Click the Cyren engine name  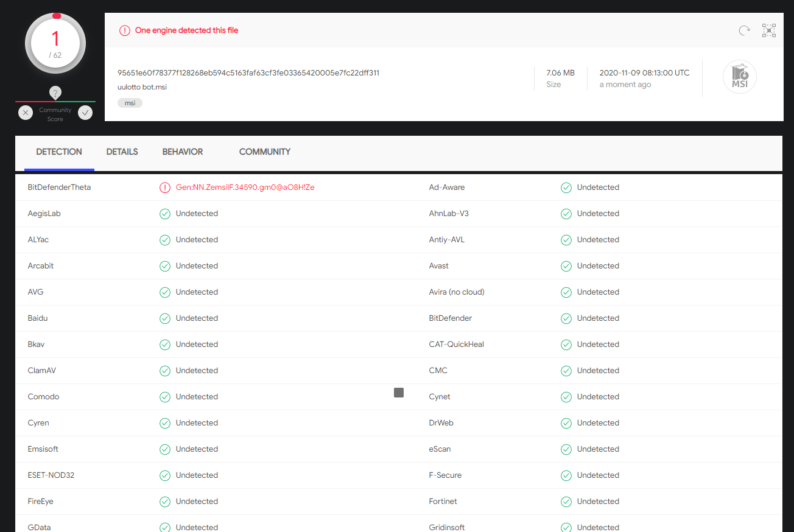click(38, 423)
